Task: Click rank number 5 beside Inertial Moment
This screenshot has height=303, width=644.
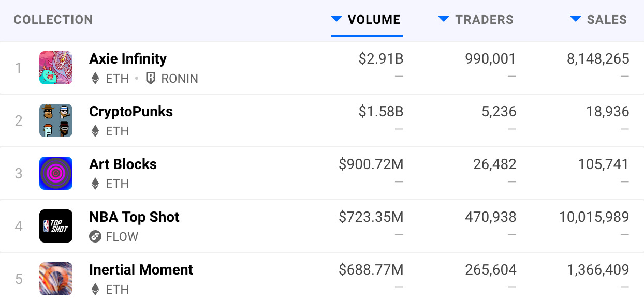Action: point(19,279)
